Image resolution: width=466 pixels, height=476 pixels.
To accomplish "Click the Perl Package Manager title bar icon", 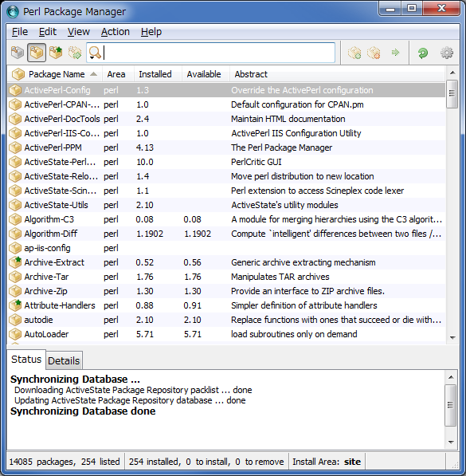I will [x=13, y=11].
